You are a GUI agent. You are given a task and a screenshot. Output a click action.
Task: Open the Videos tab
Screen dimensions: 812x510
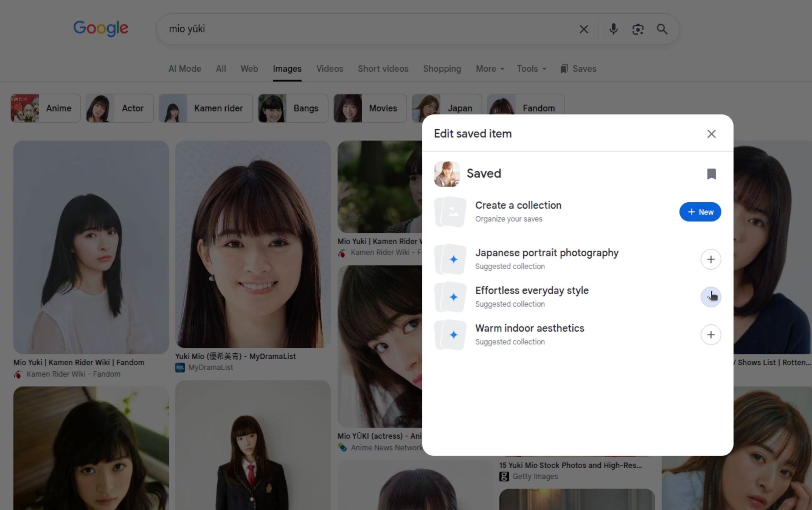pos(329,69)
